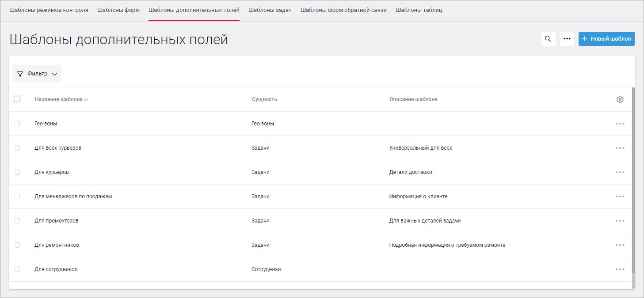Open row actions for Для курьеров
The height and width of the screenshot is (298, 644).
620,172
